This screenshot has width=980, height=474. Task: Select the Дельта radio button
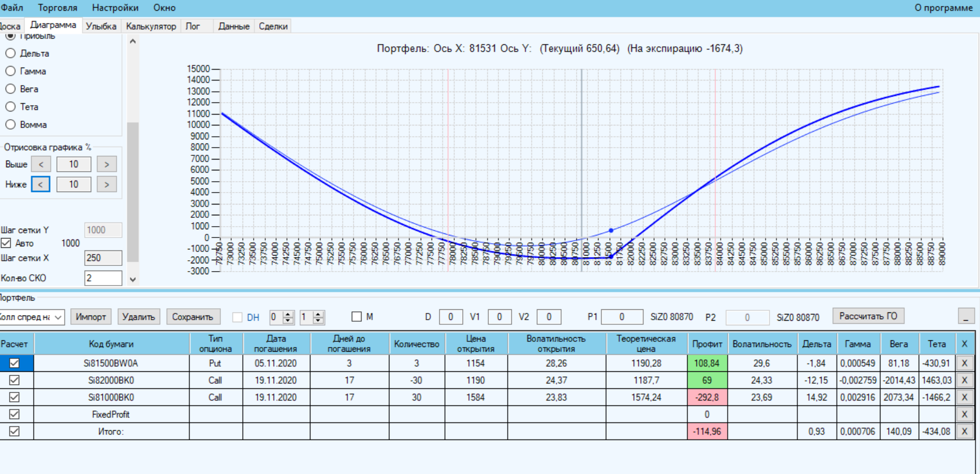coord(10,53)
